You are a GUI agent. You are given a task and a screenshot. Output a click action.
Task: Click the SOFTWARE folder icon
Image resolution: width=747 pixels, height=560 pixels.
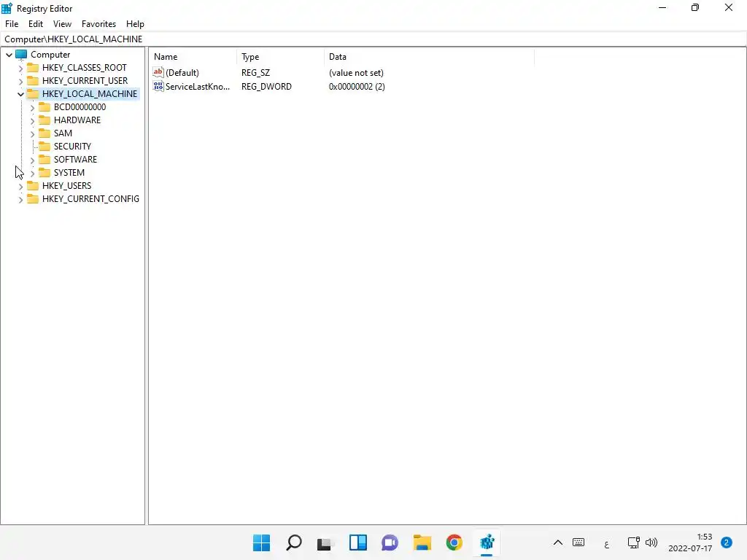tap(44, 159)
